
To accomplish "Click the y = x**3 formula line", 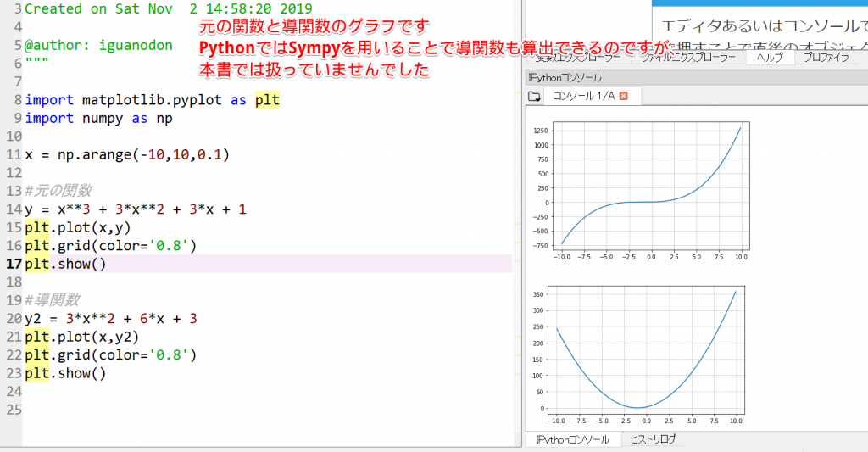I will 136,209.
